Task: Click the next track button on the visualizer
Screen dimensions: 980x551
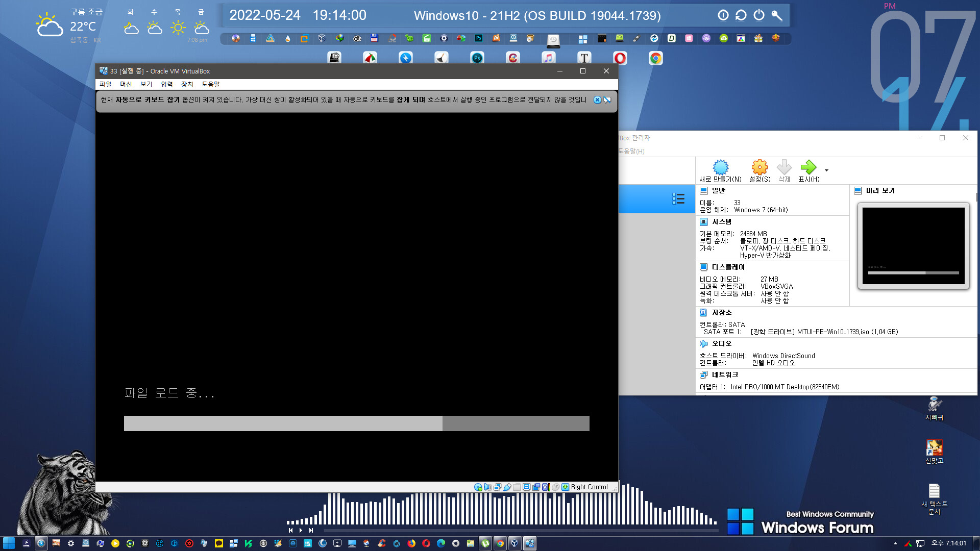Action: click(x=311, y=531)
